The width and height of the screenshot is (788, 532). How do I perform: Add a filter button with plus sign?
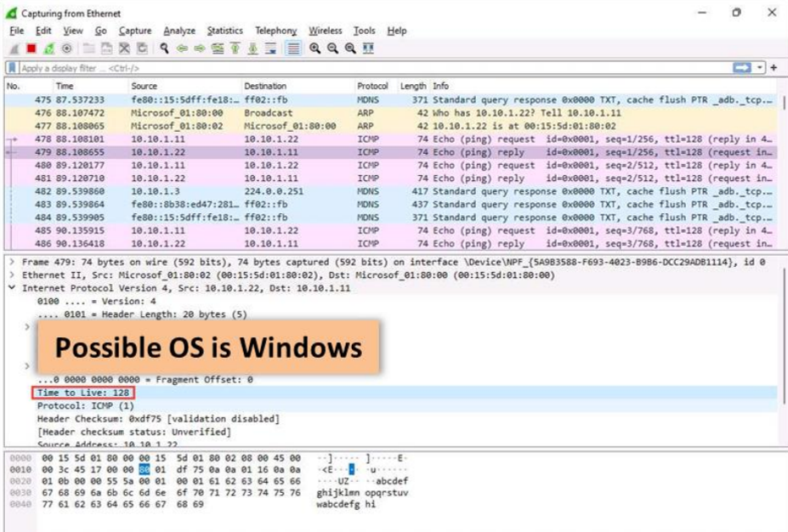774,67
